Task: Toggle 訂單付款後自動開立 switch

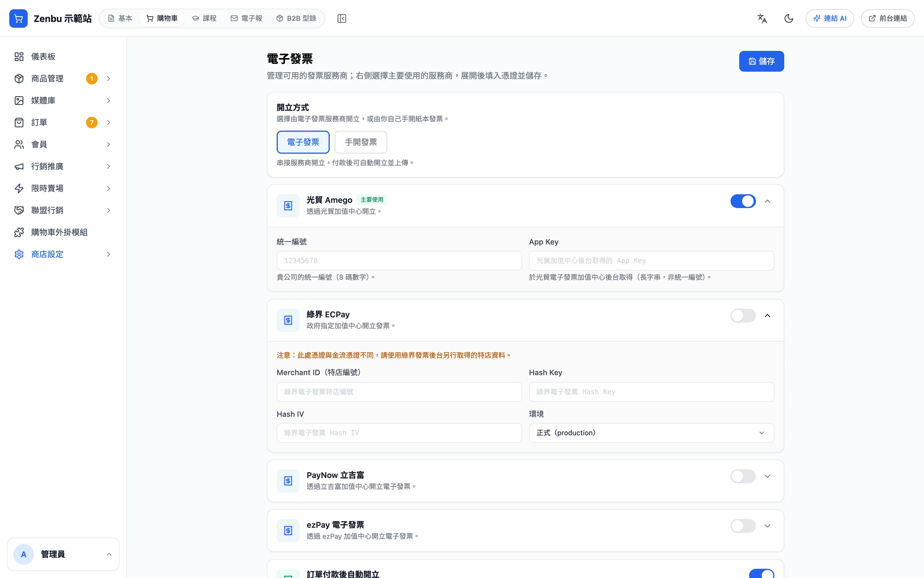Action: [x=761, y=574]
